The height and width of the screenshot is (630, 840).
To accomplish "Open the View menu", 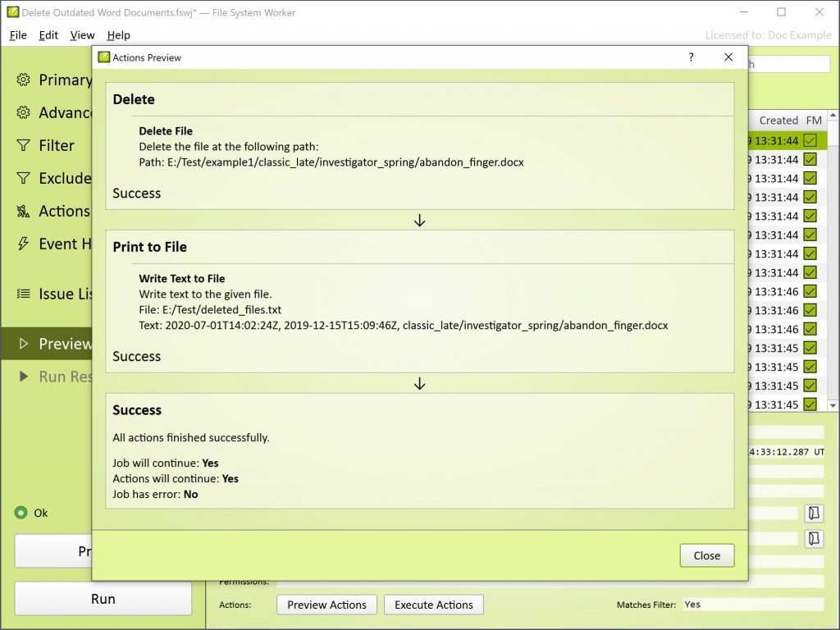I will click(x=82, y=35).
